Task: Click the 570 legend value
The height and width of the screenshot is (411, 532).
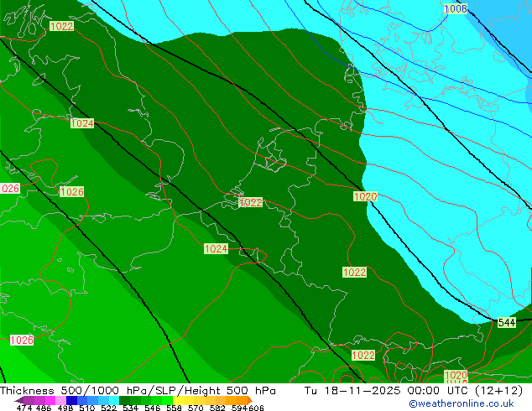Action: click(196, 408)
